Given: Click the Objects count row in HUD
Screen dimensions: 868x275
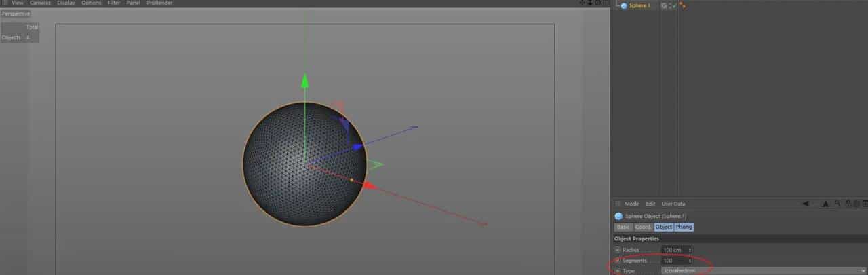Looking at the screenshot, I should tap(20, 38).
